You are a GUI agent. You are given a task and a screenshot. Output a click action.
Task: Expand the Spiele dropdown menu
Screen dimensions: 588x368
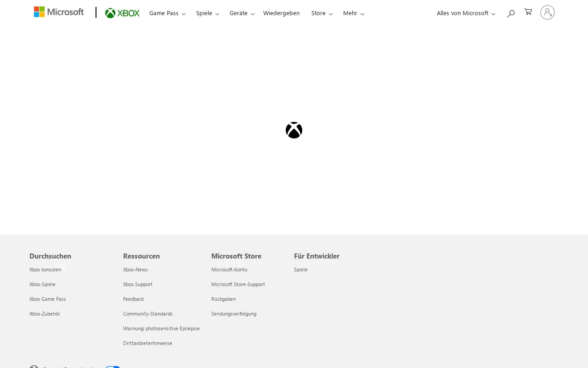point(208,13)
